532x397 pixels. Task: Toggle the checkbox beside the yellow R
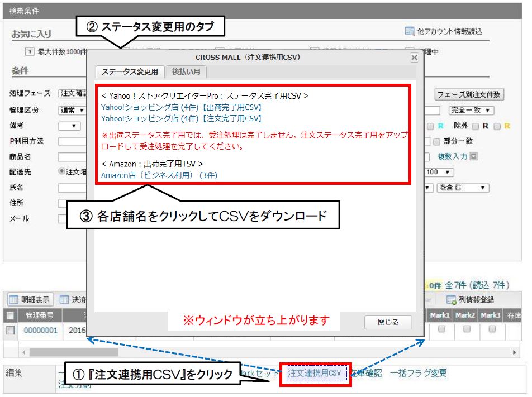(497, 126)
